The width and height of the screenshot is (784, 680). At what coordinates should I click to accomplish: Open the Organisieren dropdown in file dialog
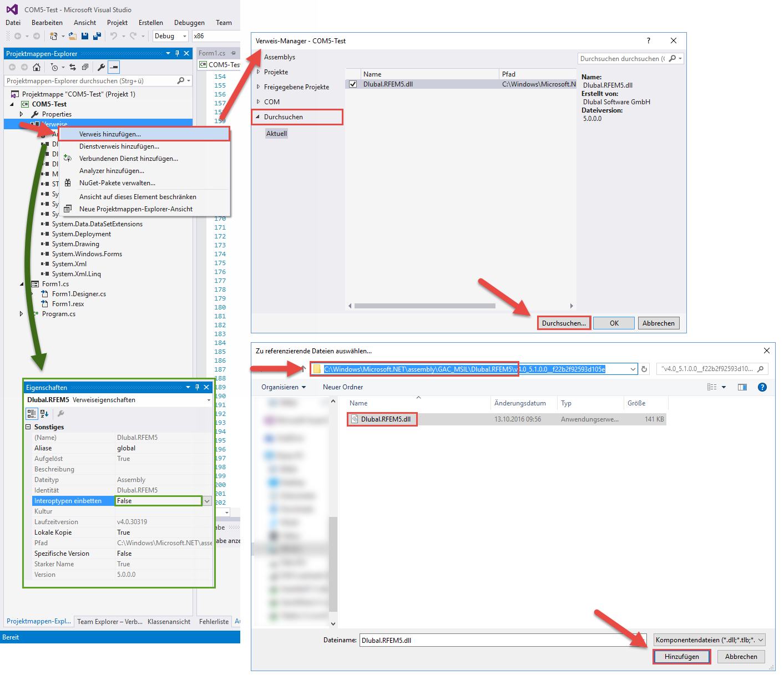(x=284, y=387)
